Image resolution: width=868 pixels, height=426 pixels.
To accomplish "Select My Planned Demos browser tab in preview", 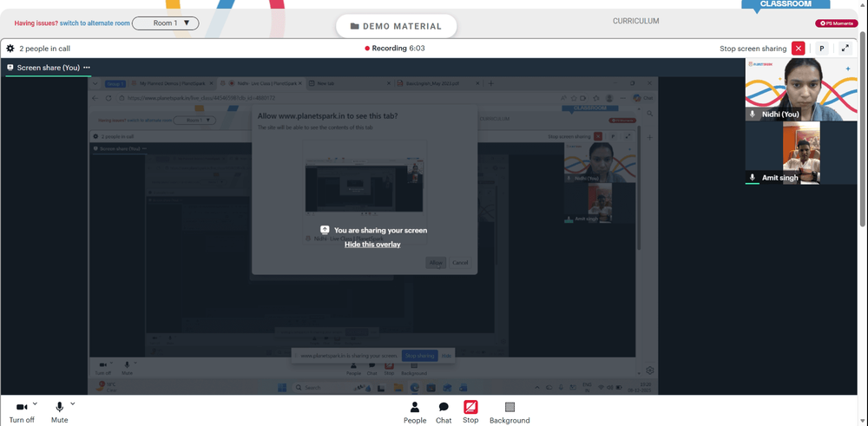I will (172, 83).
